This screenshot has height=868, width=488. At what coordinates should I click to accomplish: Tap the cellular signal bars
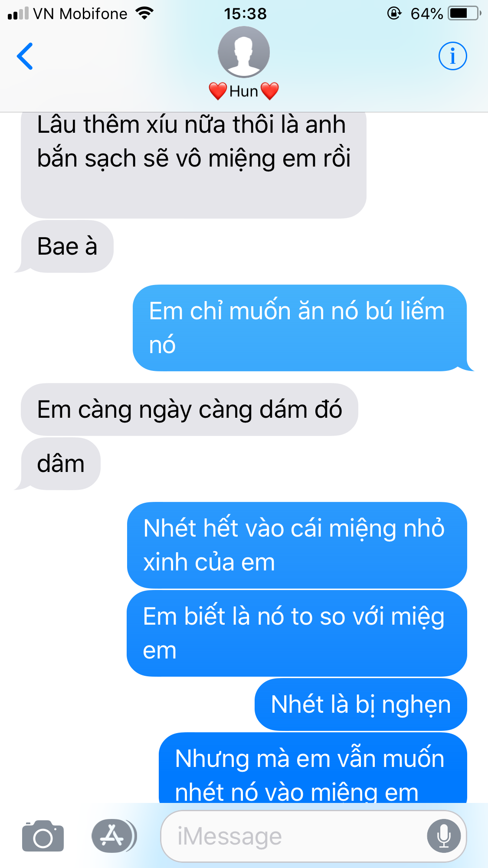(18, 13)
